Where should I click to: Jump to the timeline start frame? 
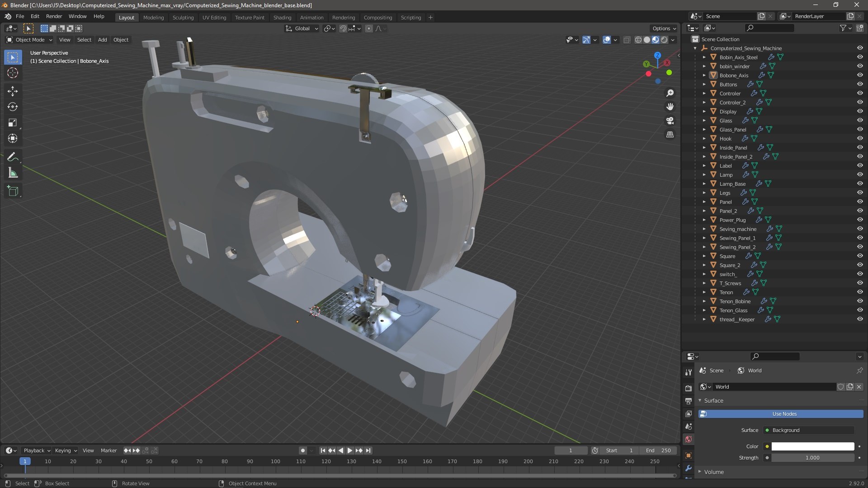[x=323, y=450]
